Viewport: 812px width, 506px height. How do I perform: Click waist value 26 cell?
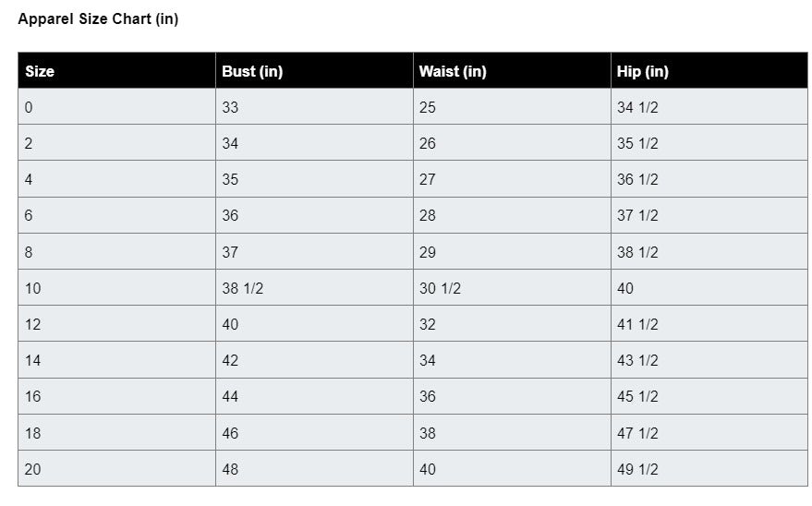tap(428, 143)
